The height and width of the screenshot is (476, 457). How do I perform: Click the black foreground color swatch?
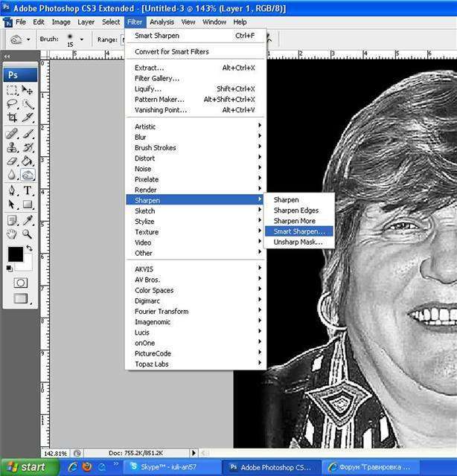click(15, 254)
